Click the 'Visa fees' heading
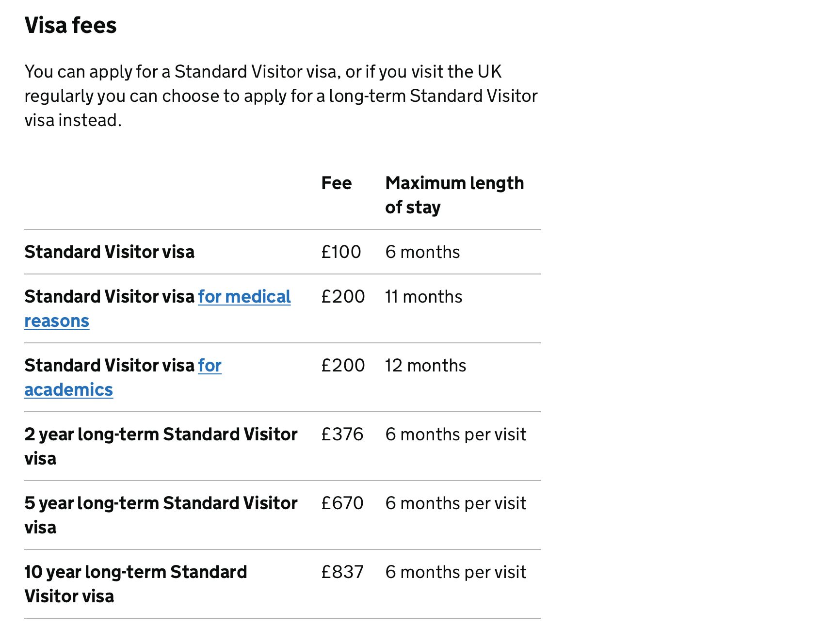Image resolution: width=839 pixels, height=644 pixels. 71,25
